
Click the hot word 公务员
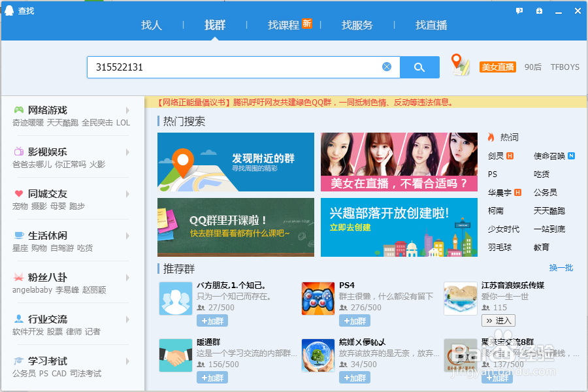click(546, 193)
